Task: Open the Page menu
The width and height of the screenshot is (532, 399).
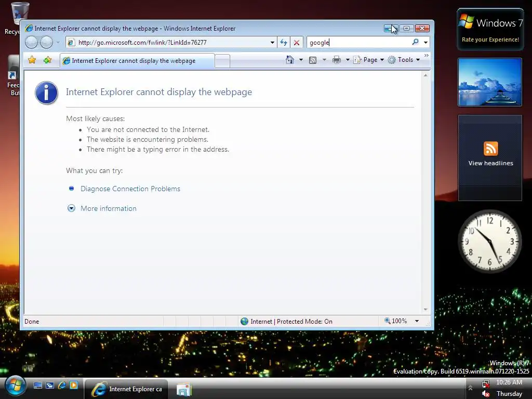Action: coord(368,60)
